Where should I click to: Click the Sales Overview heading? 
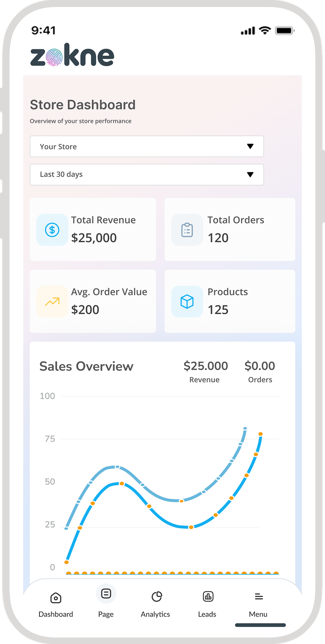[x=86, y=367]
